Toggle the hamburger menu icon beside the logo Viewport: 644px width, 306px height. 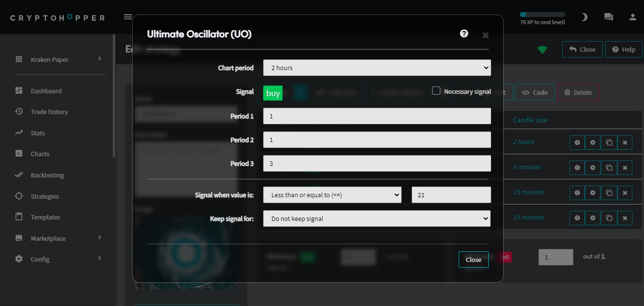click(128, 17)
